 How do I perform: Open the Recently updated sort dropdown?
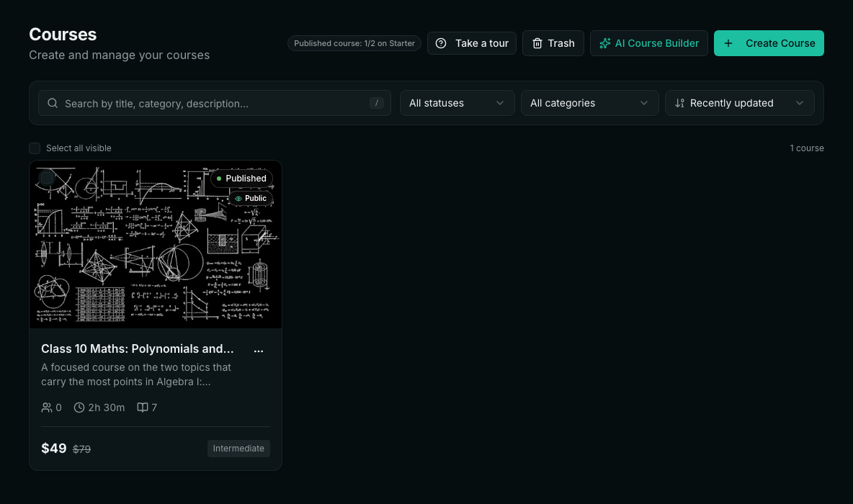739,103
